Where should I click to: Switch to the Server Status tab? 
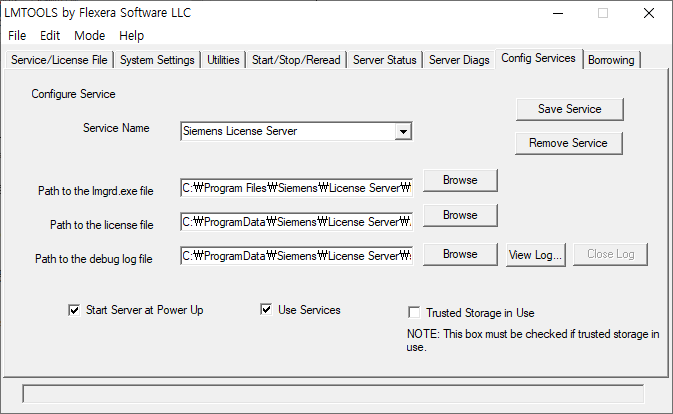(385, 60)
